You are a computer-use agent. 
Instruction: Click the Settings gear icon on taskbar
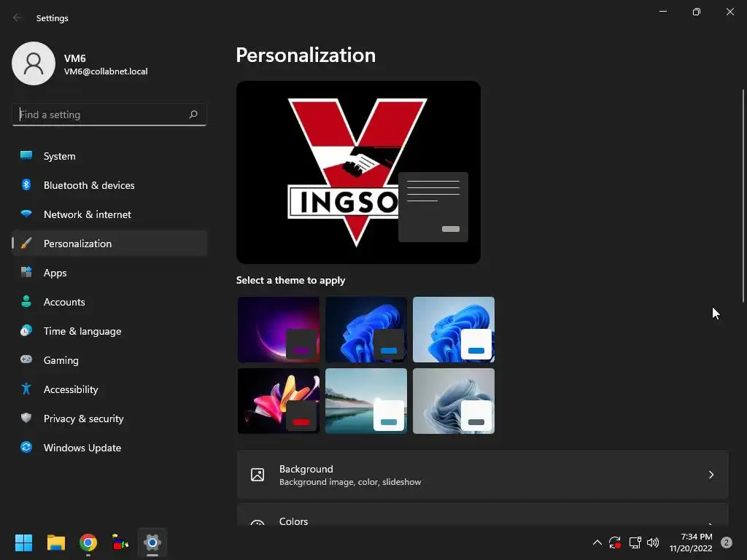point(152,542)
